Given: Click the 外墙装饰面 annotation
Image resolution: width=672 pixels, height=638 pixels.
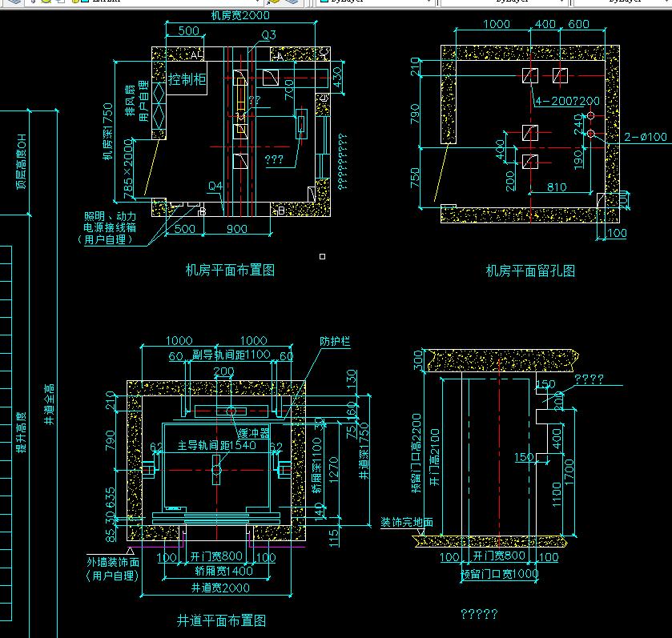Looking at the screenshot, I should click(x=113, y=562).
